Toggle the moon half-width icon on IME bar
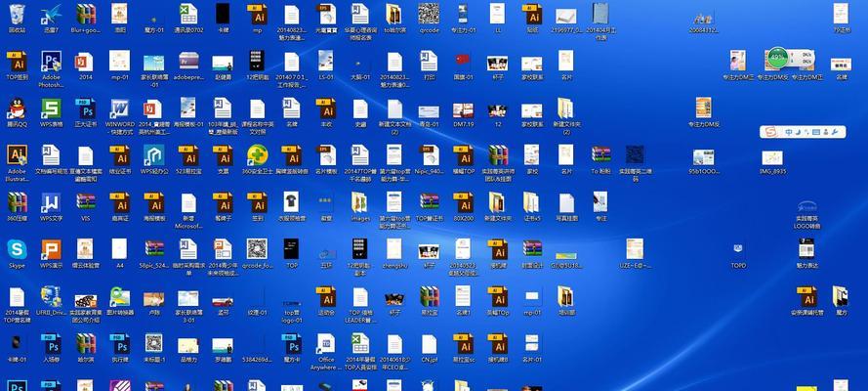The width and height of the screenshot is (868, 391). (x=798, y=132)
